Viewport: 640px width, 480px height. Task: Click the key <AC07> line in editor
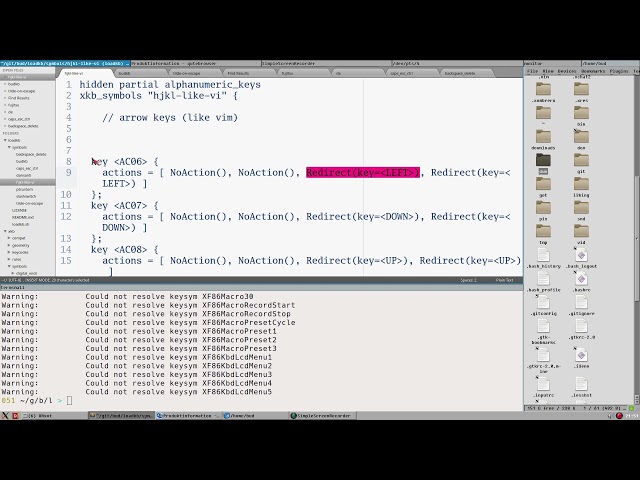click(124, 205)
